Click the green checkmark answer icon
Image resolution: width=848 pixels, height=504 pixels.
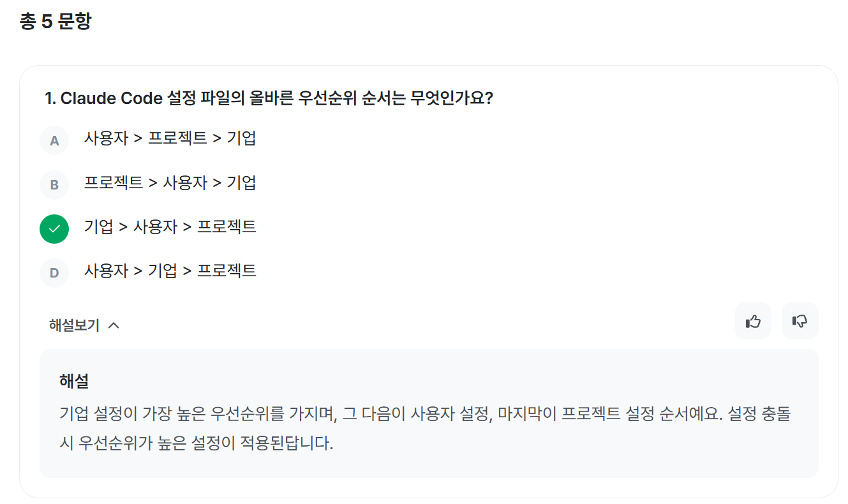click(x=54, y=229)
